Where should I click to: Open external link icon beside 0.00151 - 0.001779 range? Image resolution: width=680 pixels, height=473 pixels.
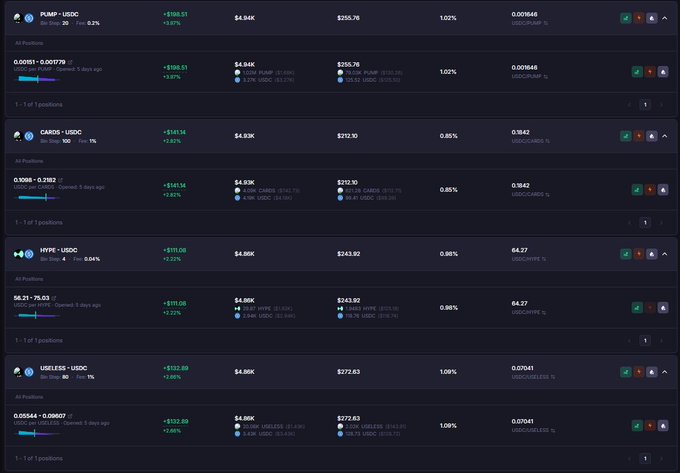pos(70,62)
